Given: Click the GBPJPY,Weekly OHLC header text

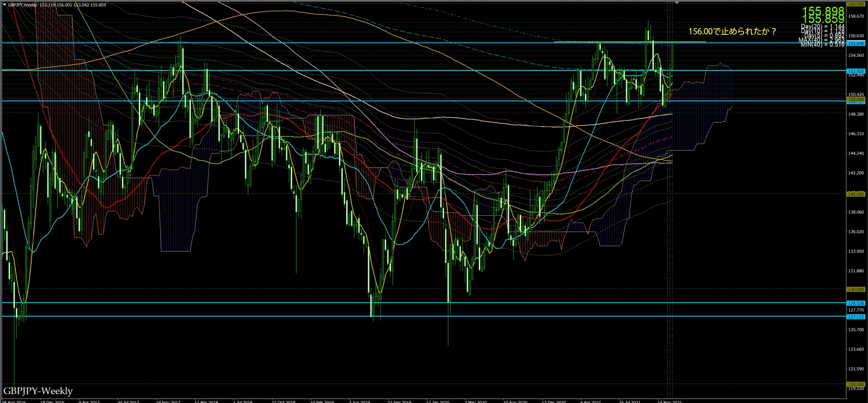Looking at the screenshot, I should (57, 5).
